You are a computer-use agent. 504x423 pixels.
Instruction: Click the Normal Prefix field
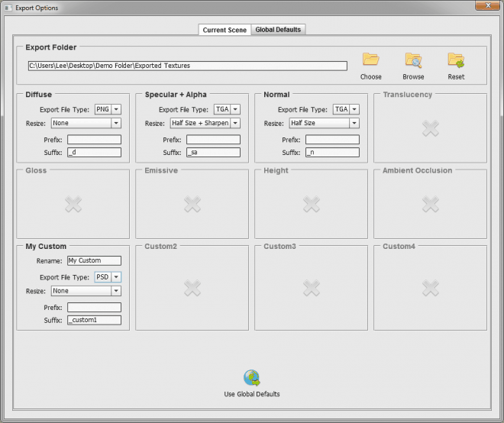tap(332, 140)
